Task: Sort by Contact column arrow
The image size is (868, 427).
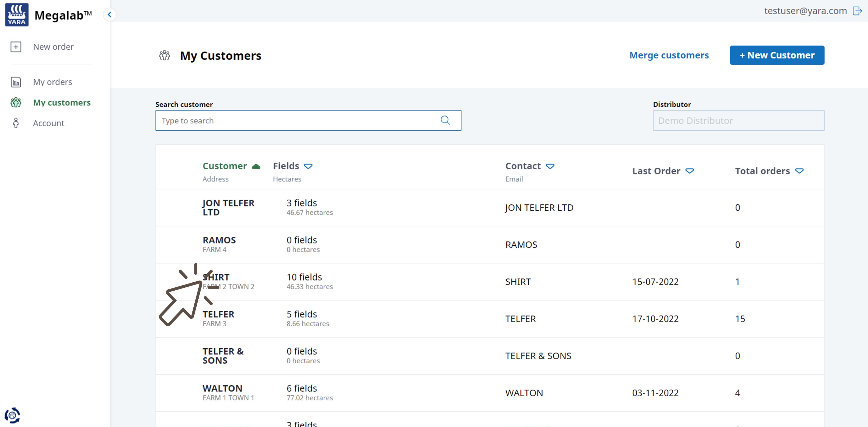Action: click(x=550, y=166)
